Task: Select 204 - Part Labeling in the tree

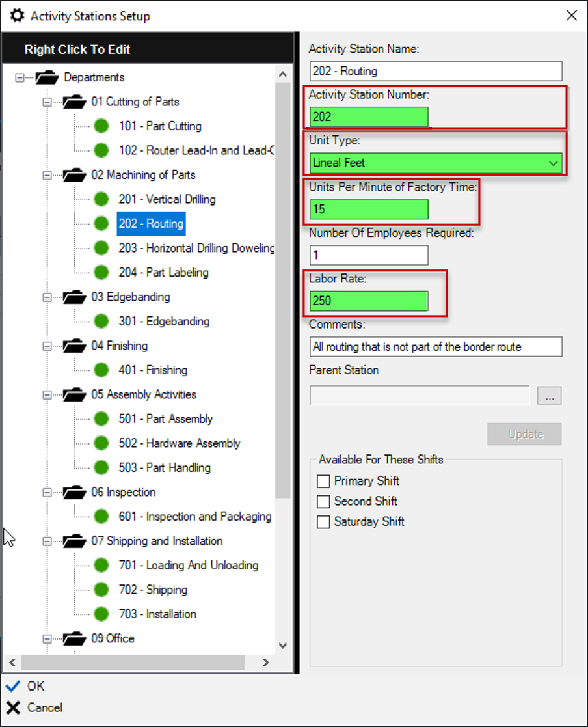Action: (x=163, y=273)
